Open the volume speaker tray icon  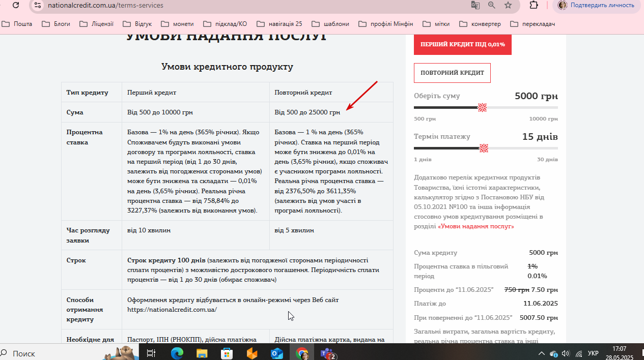tap(565, 353)
